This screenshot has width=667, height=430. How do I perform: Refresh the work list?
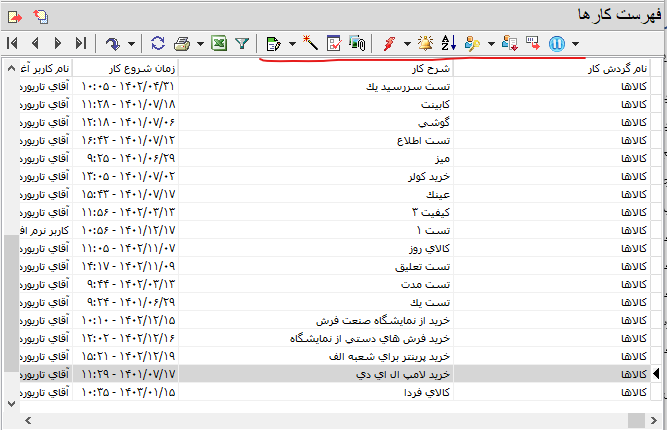coord(158,43)
